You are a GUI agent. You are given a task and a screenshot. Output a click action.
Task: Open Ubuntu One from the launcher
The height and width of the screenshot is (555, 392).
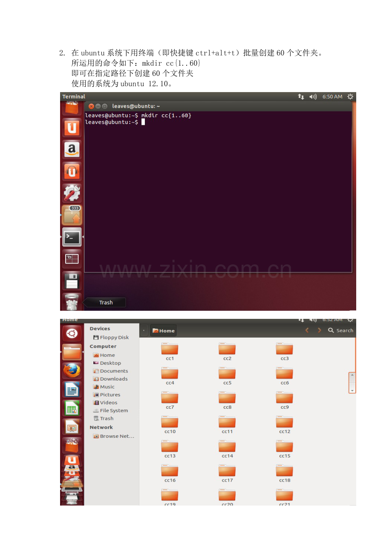point(72,128)
